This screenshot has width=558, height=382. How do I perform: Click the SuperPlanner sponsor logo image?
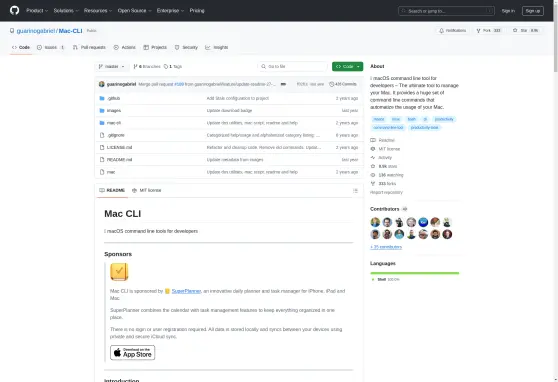click(x=119, y=272)
